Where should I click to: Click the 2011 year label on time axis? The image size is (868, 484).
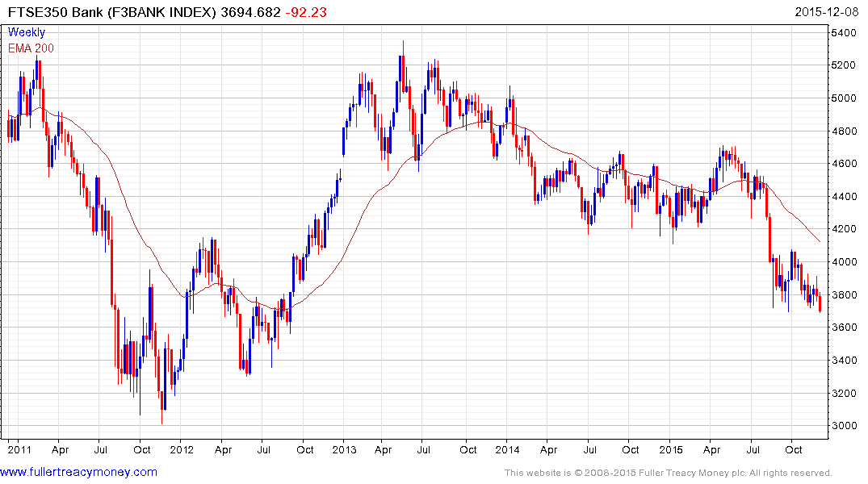pos(19,449)
